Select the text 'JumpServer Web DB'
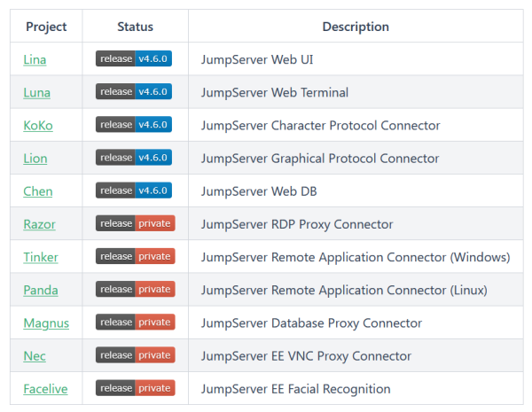 259,191
